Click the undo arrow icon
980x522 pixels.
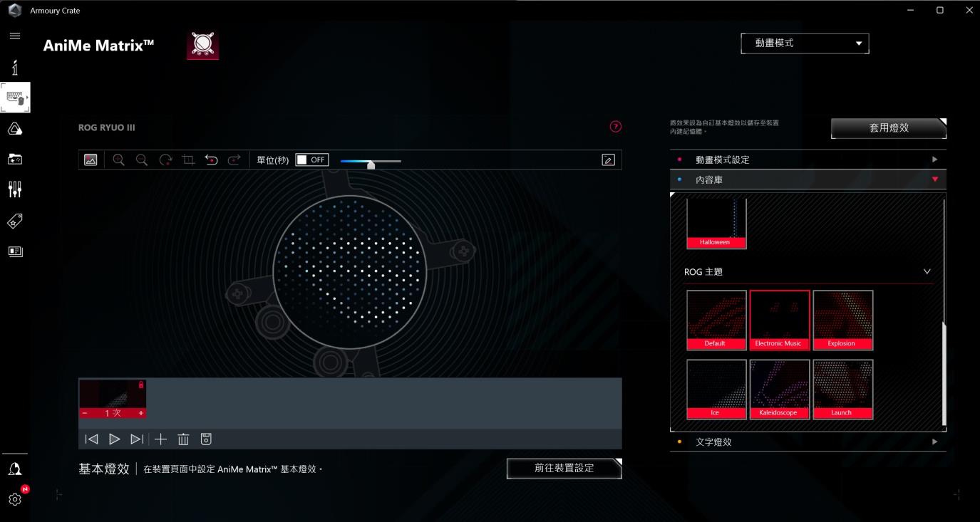(211, 160)
